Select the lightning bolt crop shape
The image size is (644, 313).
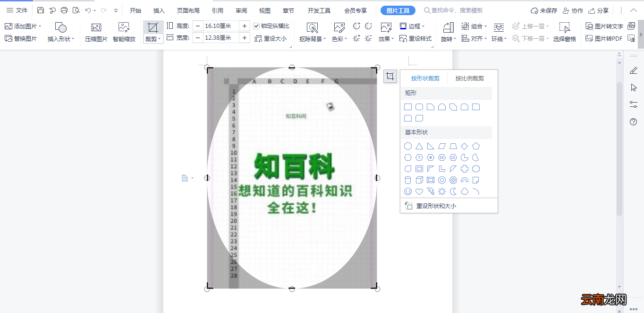tap(431, 191)
